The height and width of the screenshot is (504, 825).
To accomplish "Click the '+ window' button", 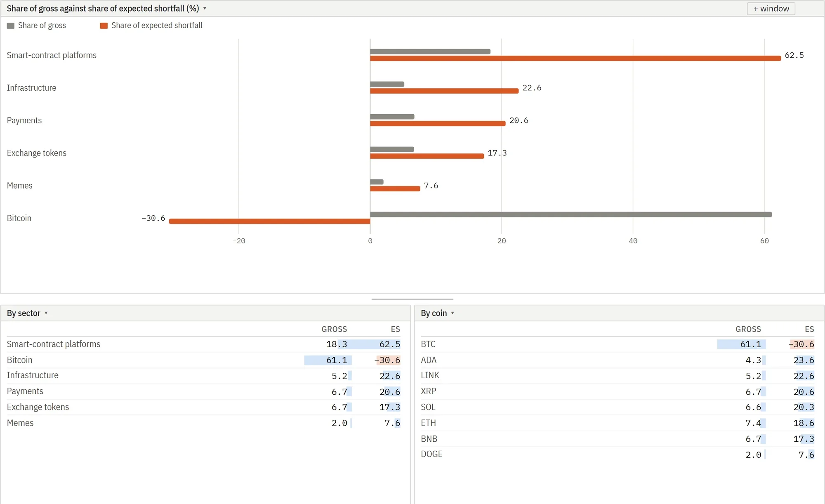I will (x=771, y=9).
